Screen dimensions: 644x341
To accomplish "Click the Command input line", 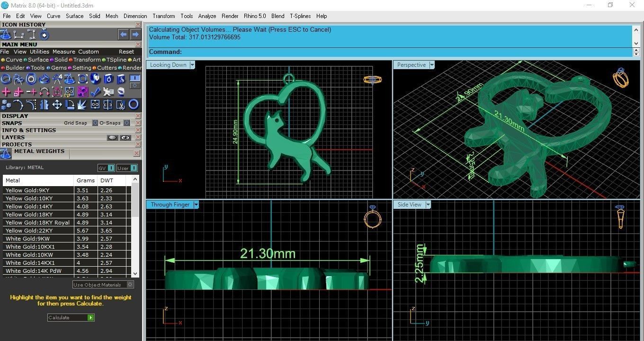I will coord(391,52).
